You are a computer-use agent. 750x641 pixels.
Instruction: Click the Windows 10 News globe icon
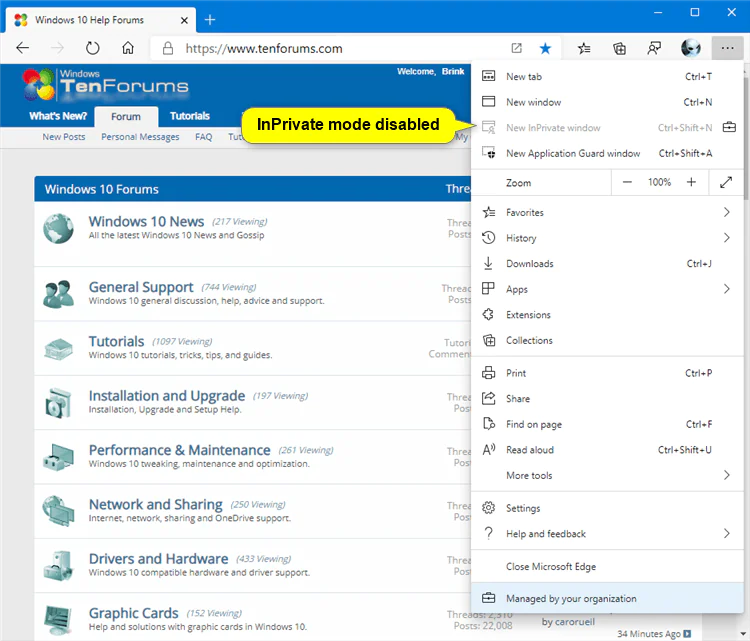point(58,229)
